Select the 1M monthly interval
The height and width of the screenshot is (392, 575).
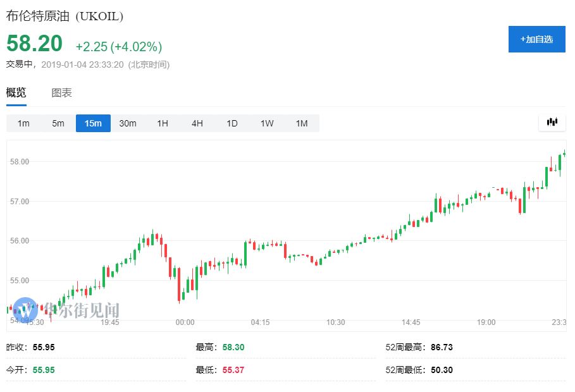(x=302, y=123)
